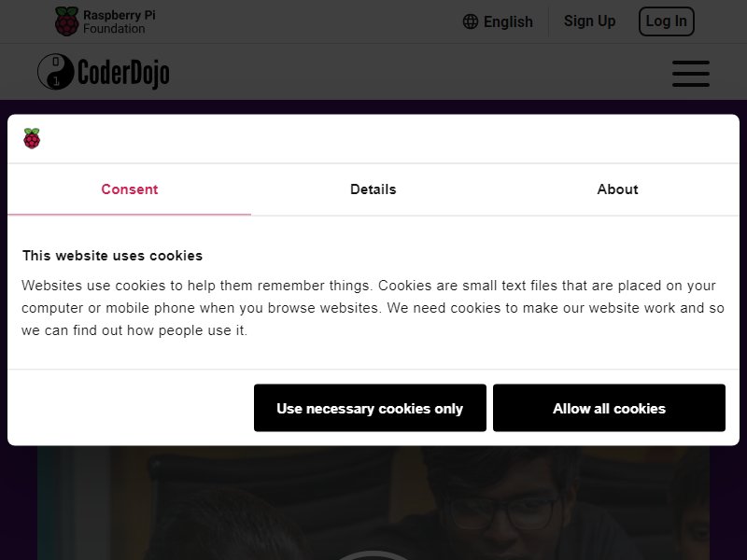Click the This website uses cookies heading

(112, 256)
